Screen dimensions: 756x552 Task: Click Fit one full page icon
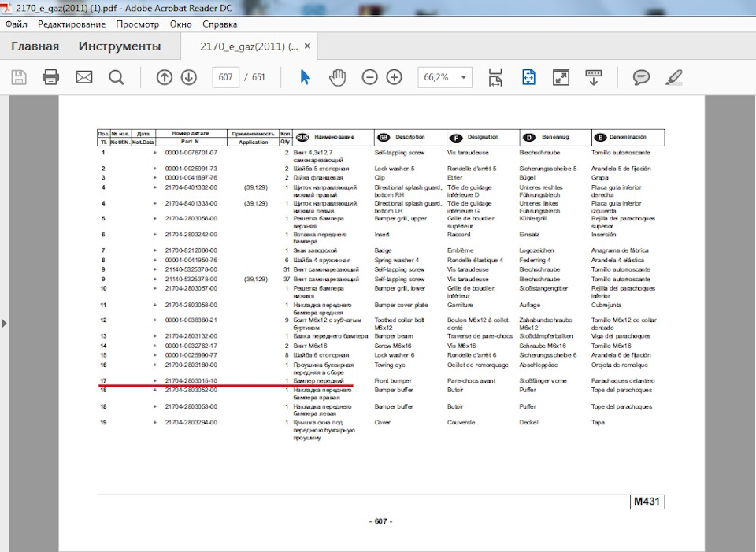click(528, 77)
